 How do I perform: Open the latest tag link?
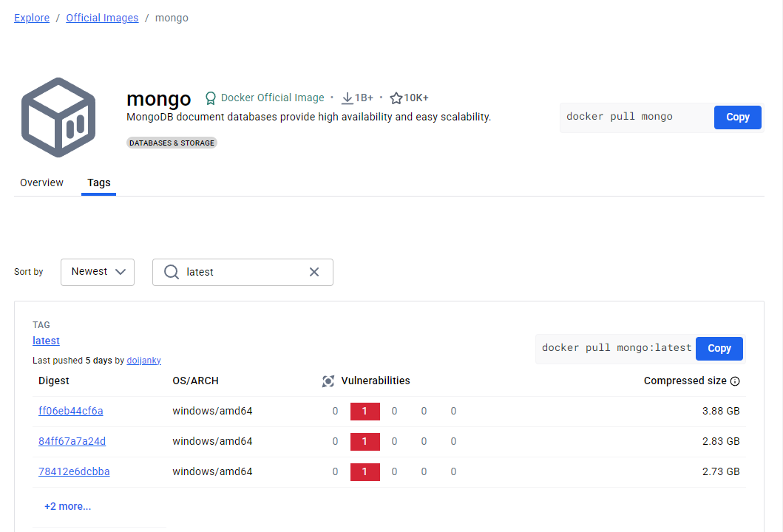click(46, 341)
